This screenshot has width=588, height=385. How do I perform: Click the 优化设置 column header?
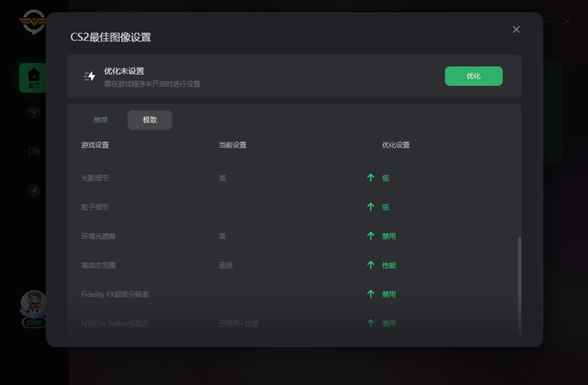pyautogui.click(x=395, y=145)
